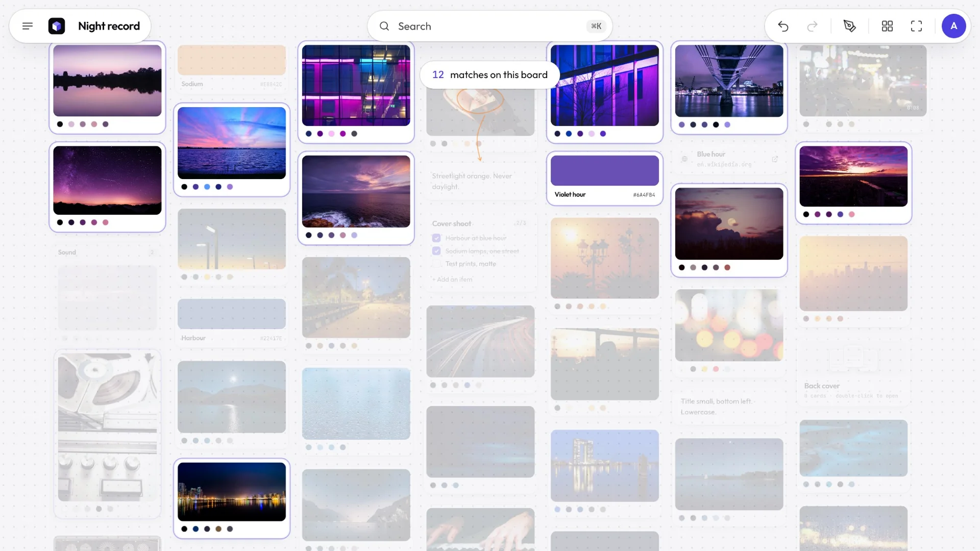The height and width of the screenshot is (551, 980).
Task: Click the Sound group label
Action: pyautogui.click(x=67, y=252)
